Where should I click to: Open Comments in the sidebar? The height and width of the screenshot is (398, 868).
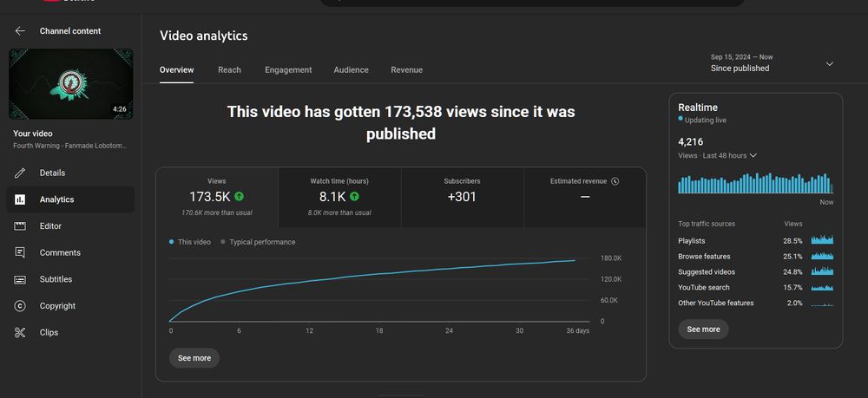71,252
